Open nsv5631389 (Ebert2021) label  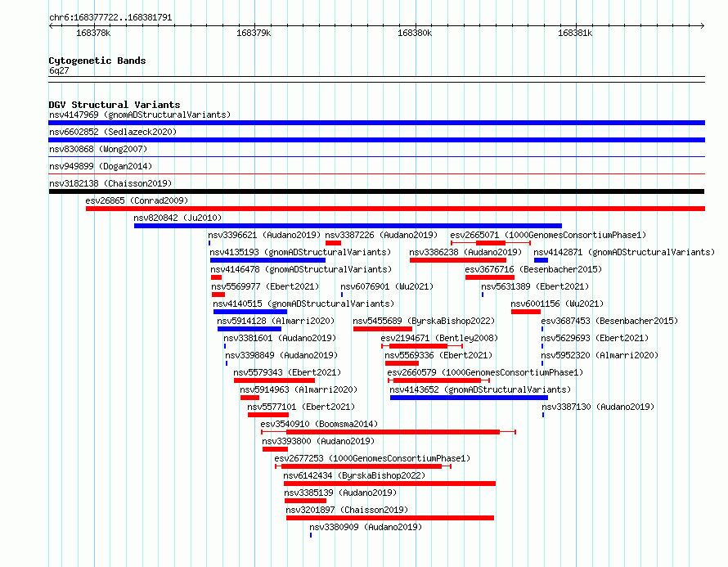pos(535,286)
